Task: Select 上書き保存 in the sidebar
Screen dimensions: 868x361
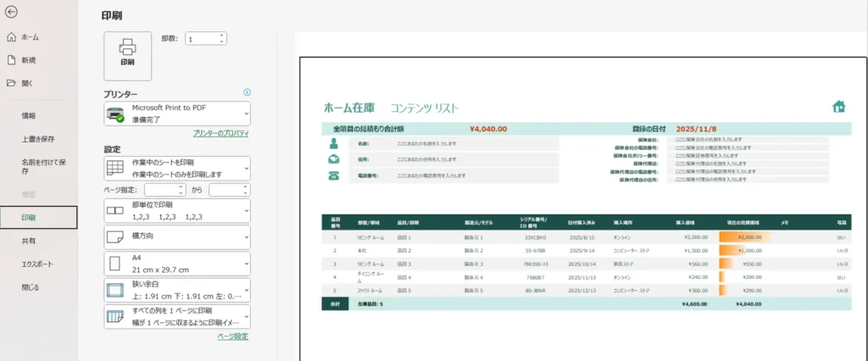Action: pyautogui.click(x=39, y=139)
